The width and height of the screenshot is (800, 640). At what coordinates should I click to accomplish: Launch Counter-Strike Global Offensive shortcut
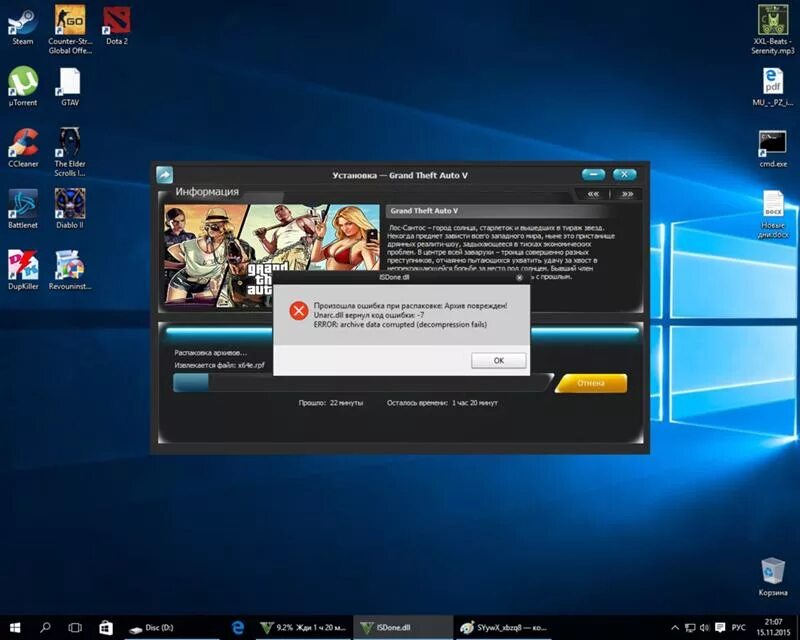click(70, 30)
